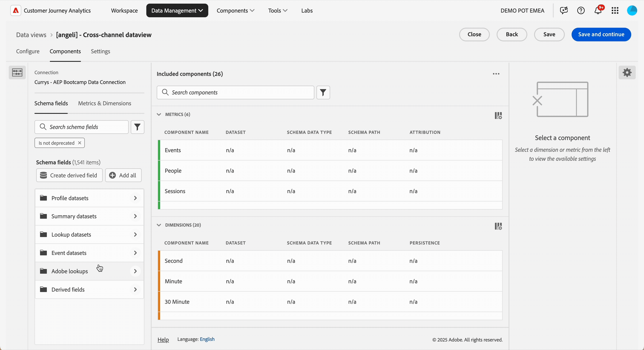Open the Tools dropdown menu
Image resolution: width=644 pixels, height=350 pixels.
pos(278,10)
